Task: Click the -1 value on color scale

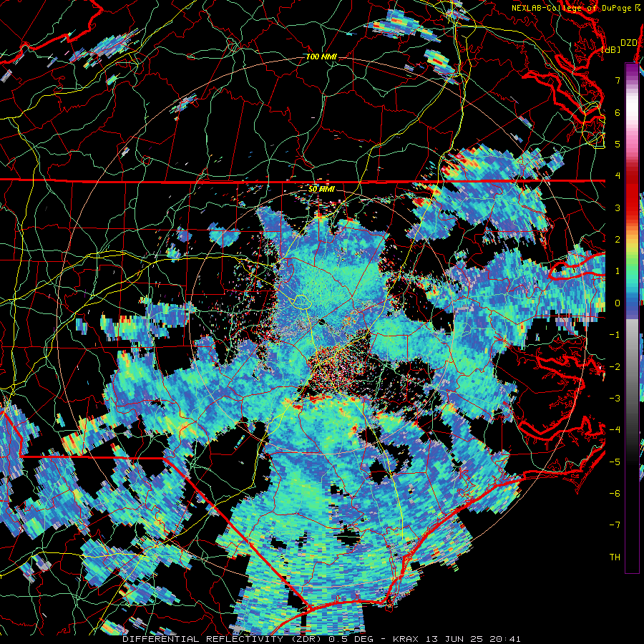Action: 615,335
